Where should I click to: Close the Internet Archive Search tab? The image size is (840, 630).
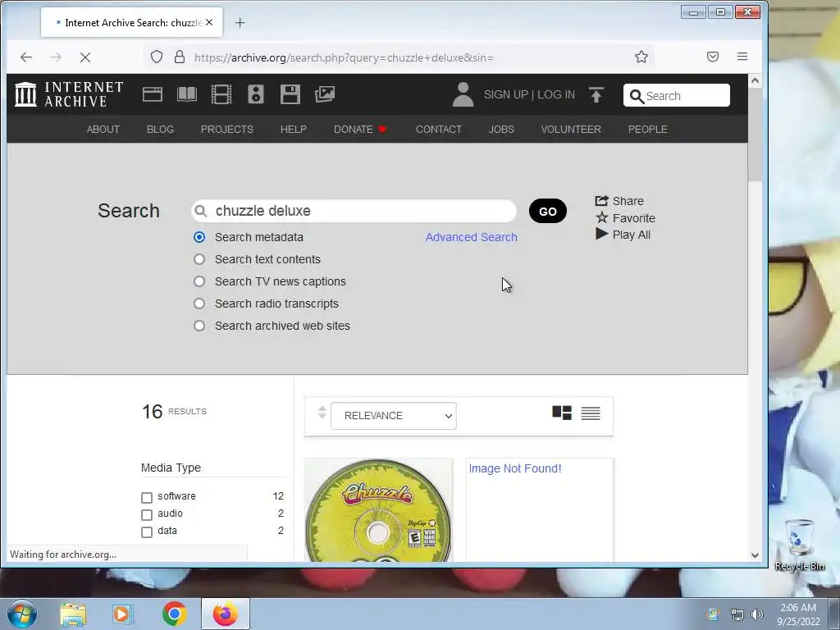pyautogui.click(x=209, y=22)
